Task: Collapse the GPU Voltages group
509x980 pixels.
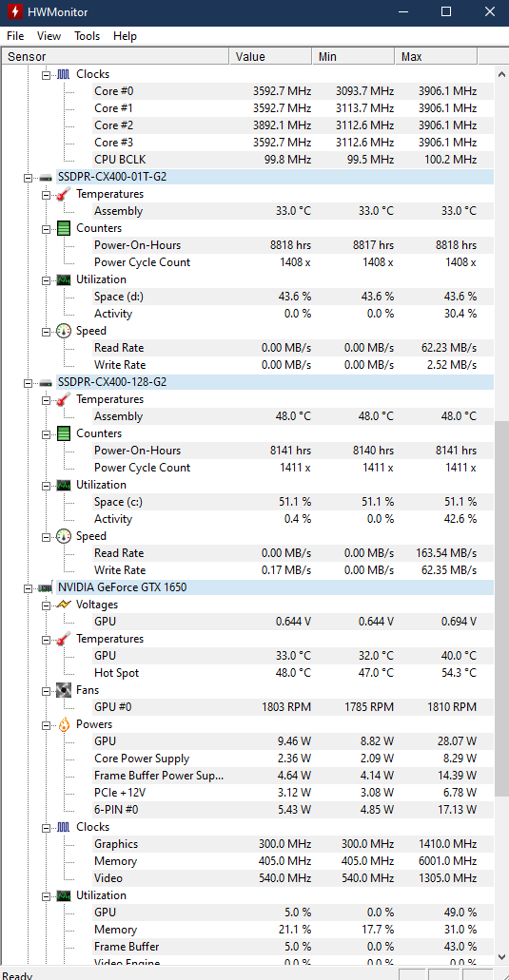Action: [x=46, y=605]
